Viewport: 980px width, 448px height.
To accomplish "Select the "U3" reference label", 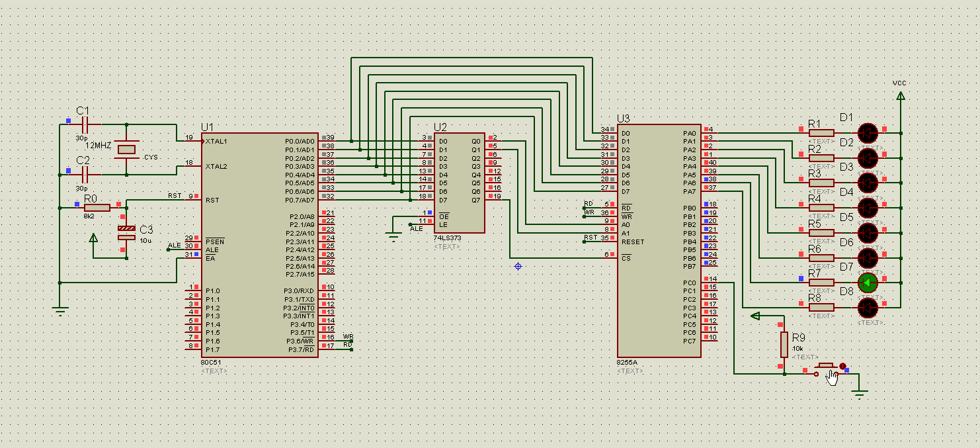I will 624,118.
